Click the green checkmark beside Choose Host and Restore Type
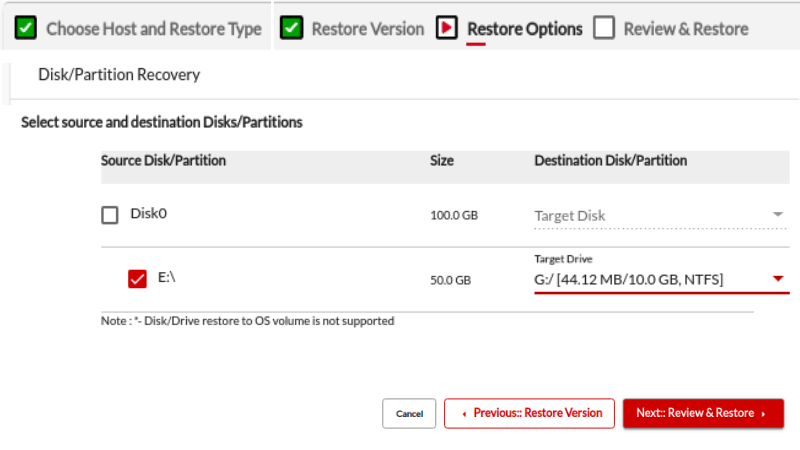The height and width of the screenshot is (450, 800). click(x=27, y=29)
